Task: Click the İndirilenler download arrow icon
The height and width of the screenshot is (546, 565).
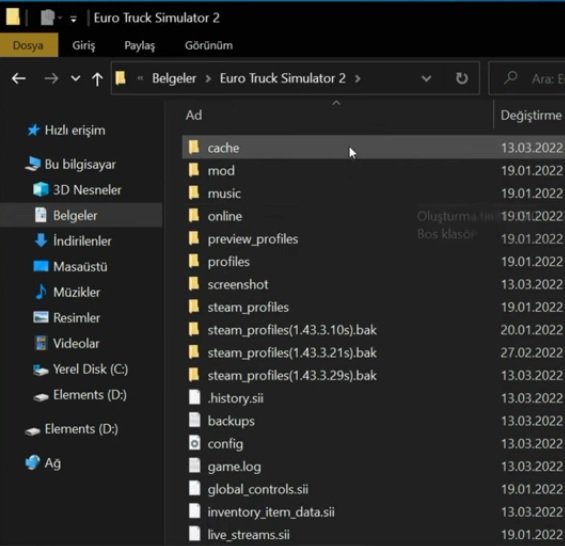Action: [41, 240]
